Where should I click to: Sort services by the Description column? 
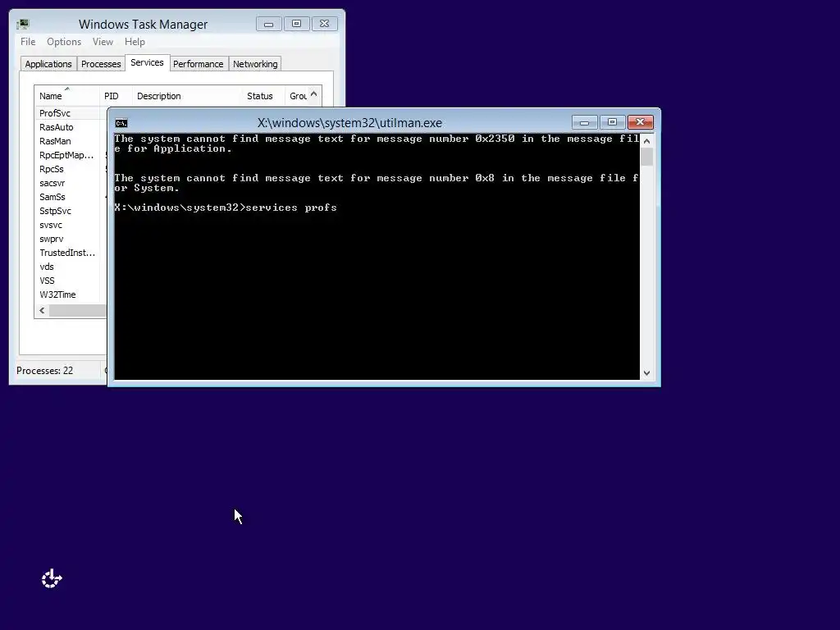click(186, 96)
